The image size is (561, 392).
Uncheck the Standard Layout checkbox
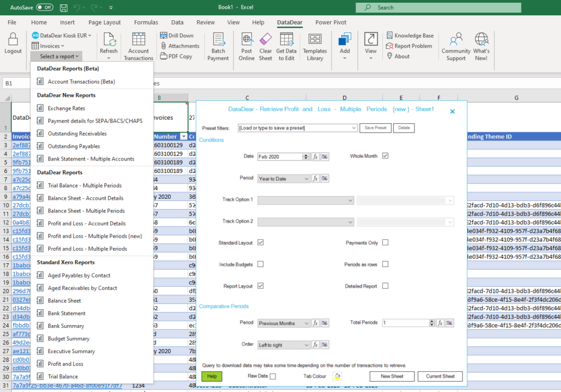pyautogui.click(x=260, y=243)
